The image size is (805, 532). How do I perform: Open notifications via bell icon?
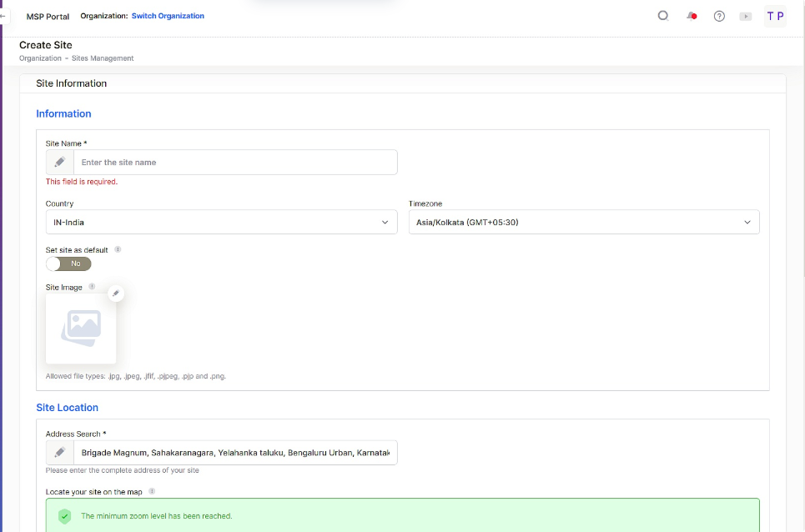[x=692, y=15]
